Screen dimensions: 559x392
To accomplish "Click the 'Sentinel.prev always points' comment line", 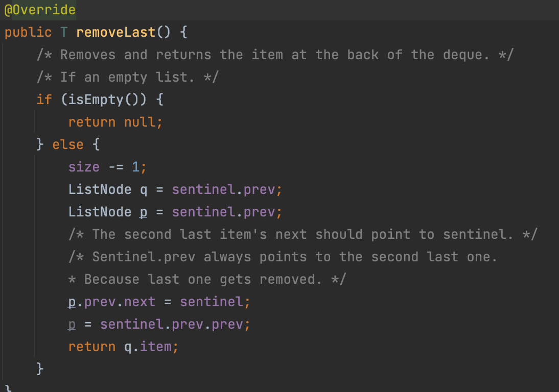I will [283, 257].
